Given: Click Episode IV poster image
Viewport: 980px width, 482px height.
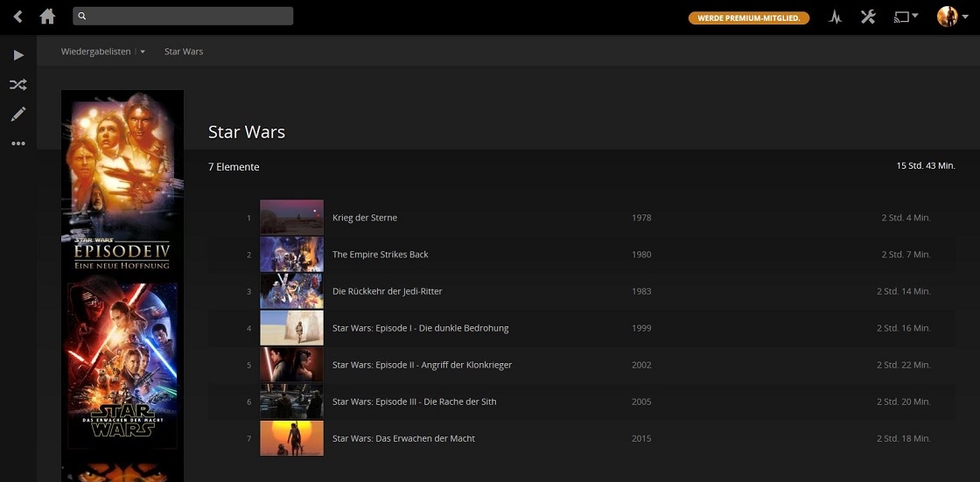Looking at the screenshot, I should [x=122, y=182].
